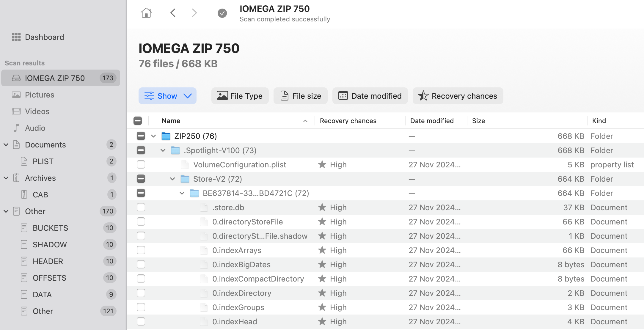The image size is (644, 330).
Task: Select the CAB archive category
Action: pyautogui.click(x=40, y=195)
